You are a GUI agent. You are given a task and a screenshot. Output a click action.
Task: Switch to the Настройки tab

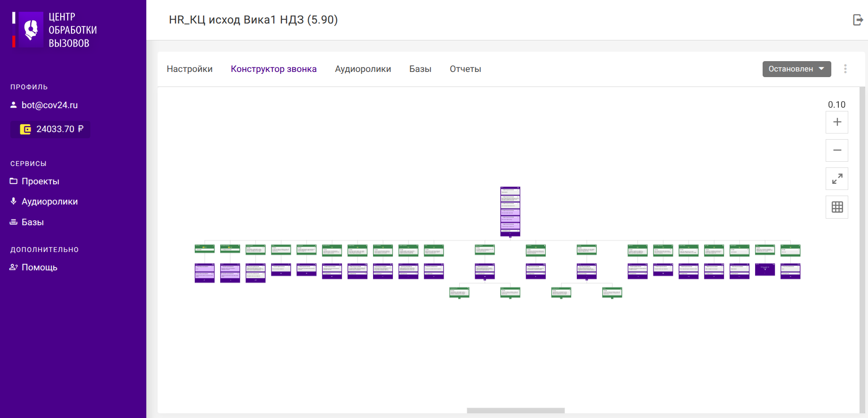190,69
